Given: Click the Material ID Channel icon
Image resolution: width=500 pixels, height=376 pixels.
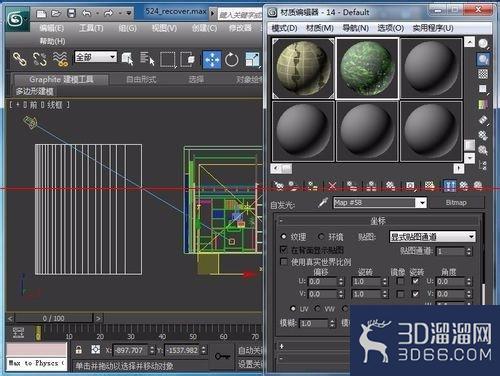Looking at the screenshot, I should pyautogui.click(x=410, y=186).
